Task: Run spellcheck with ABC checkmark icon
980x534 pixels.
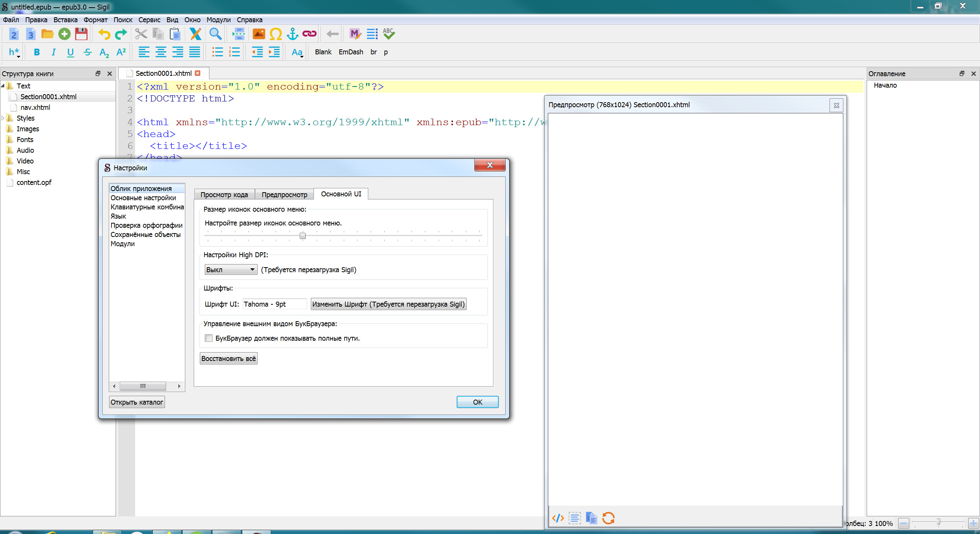Action: (x=389, y=34)
